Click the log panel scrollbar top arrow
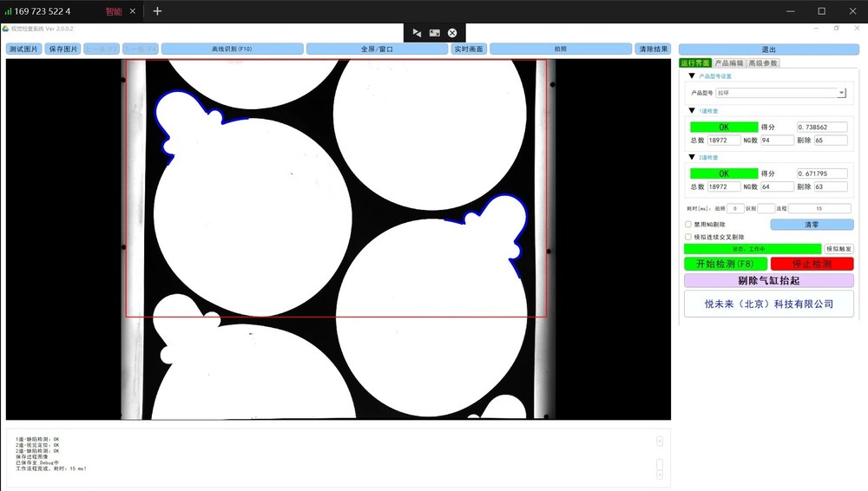 pyautogui.click(x=660, y=442)
